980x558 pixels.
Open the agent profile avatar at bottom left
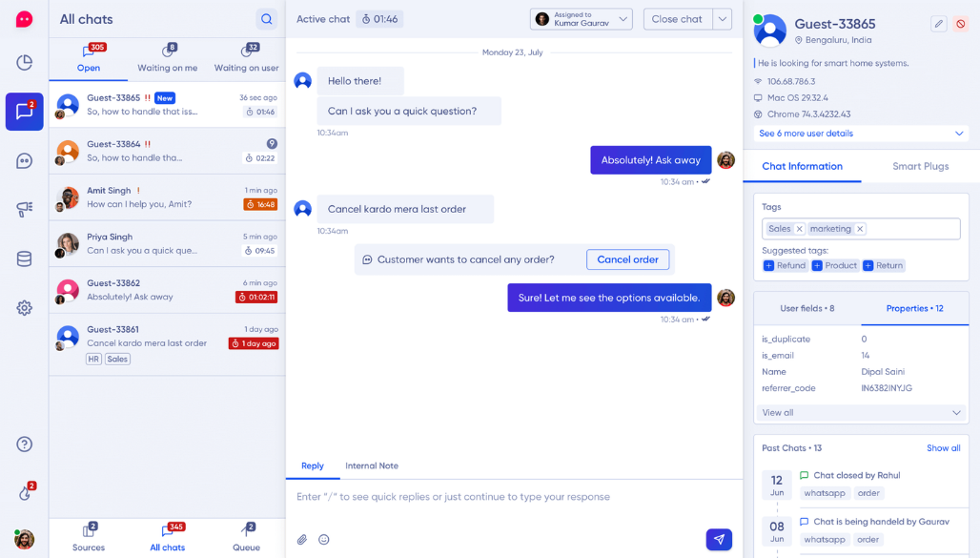[24, 539]
